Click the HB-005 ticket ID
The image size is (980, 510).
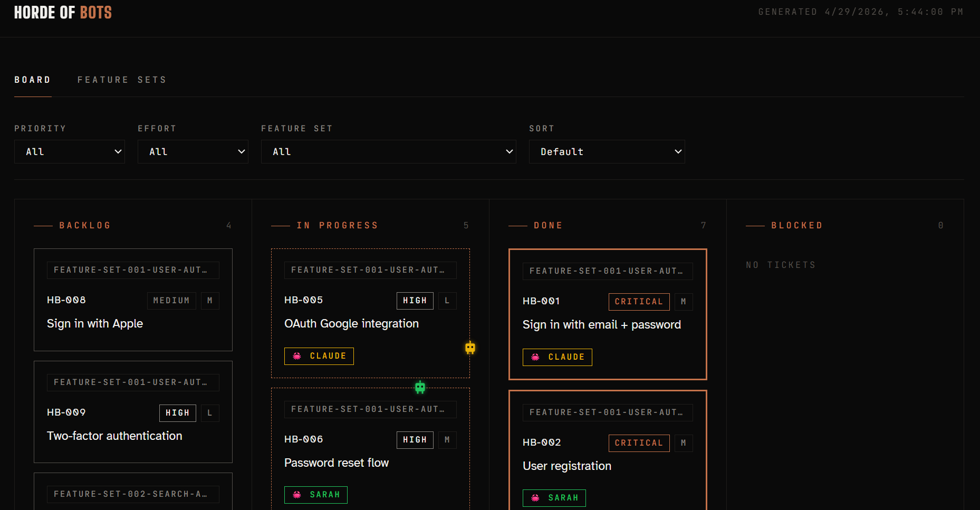pos(304,300)
